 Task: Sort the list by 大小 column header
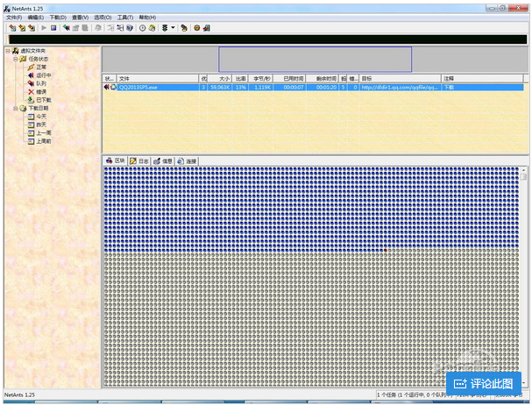(x=224, y=79)
